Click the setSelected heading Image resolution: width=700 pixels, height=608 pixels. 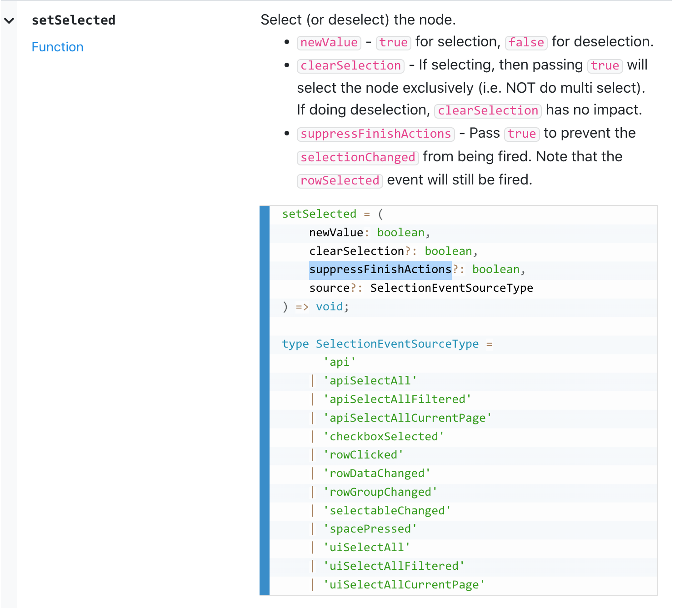pos(73,20)
